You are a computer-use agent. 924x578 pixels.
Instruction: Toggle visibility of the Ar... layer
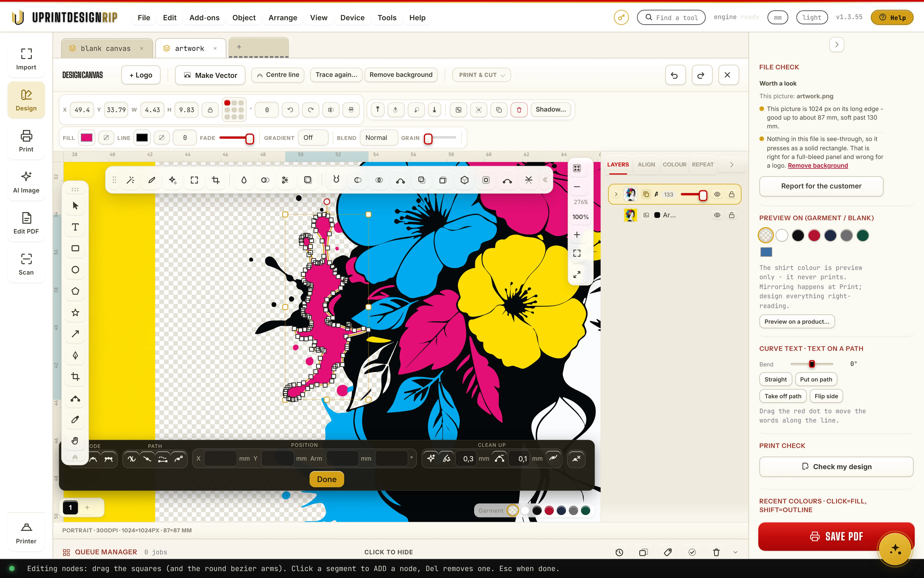(717, 215)
